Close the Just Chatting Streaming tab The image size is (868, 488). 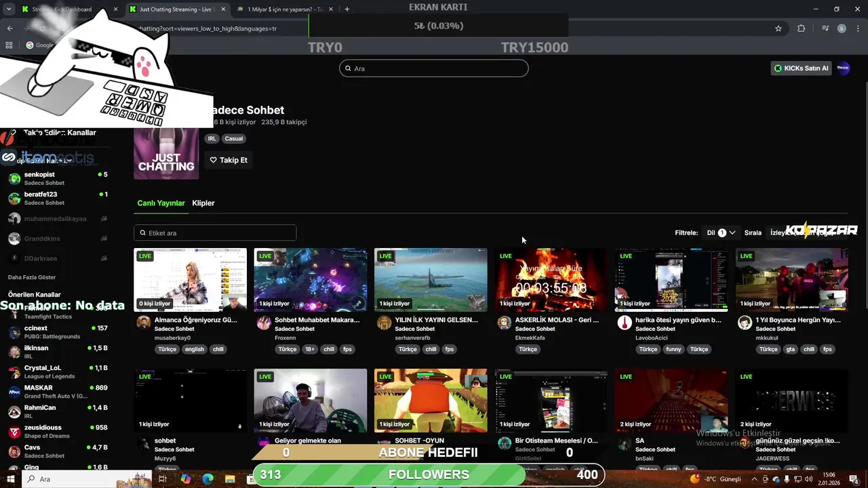(x=222, y=9)
